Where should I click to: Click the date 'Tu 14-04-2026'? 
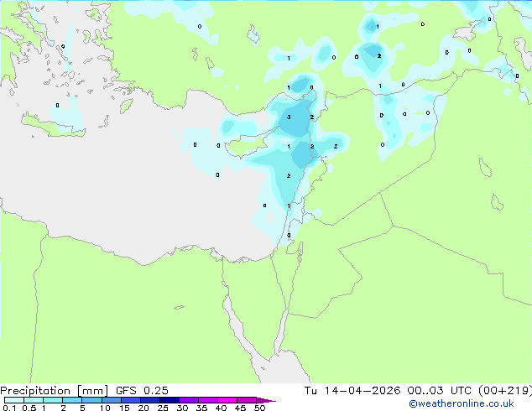(352, 391)
